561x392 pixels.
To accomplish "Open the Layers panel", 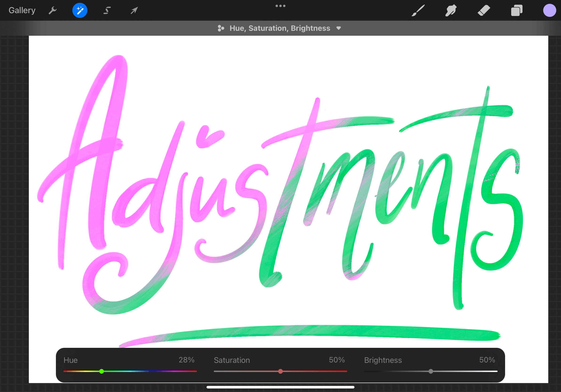I will [x=517, y=10].
